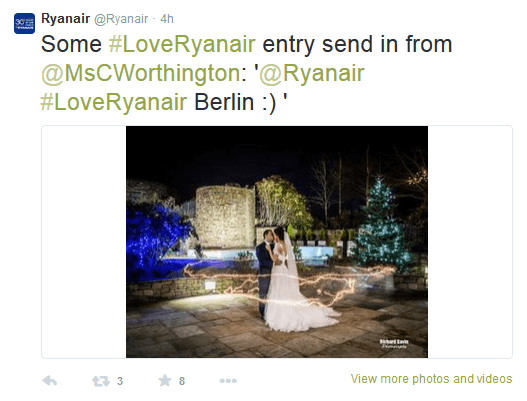Screen dimensions: 527x401
Task: Click the white area left of the photo
Action: [84, 242]
